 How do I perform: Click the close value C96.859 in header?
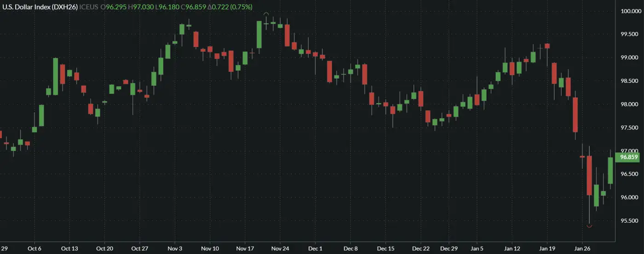[x=193, y=7]
